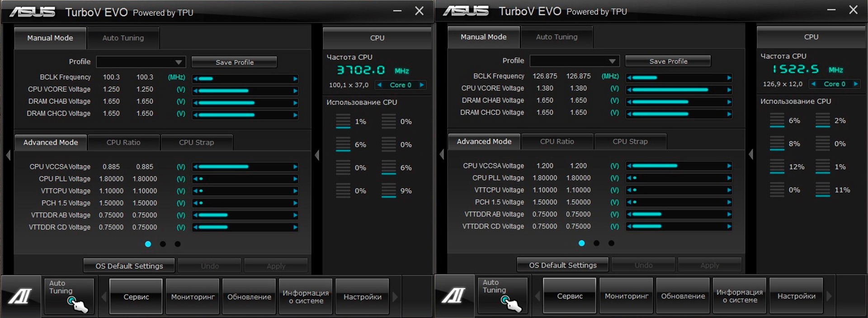Decrease BCLK Frequency arrow in left window
Screen dimensions: 868x318
195,79
